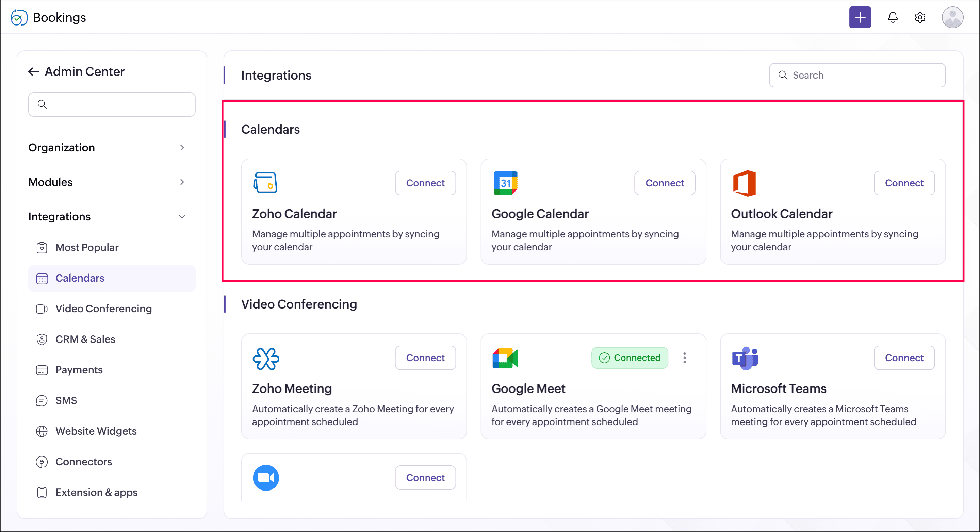Click the purple plus create button
The width and height of the screenshot is (980, 532).
point(860,17)
